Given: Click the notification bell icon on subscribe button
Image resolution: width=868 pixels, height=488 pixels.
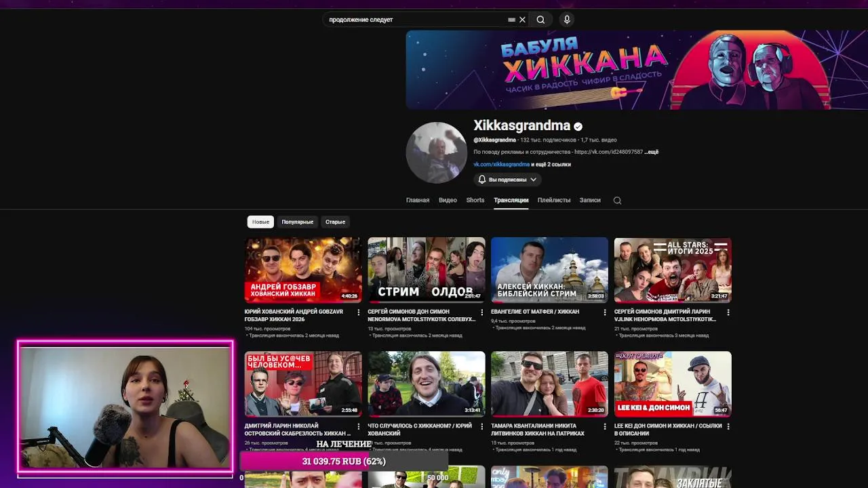Looking at the screenshot, I should [482, 180].
